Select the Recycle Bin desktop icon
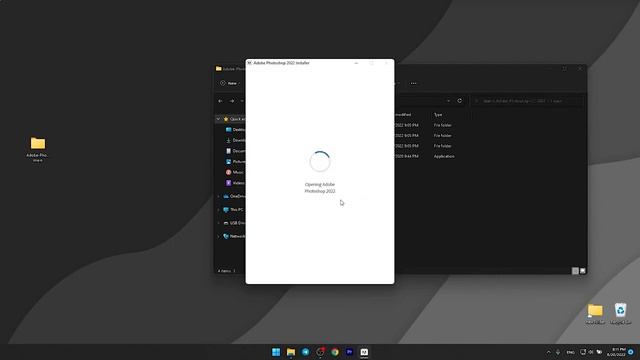 [x=620, y=313]
